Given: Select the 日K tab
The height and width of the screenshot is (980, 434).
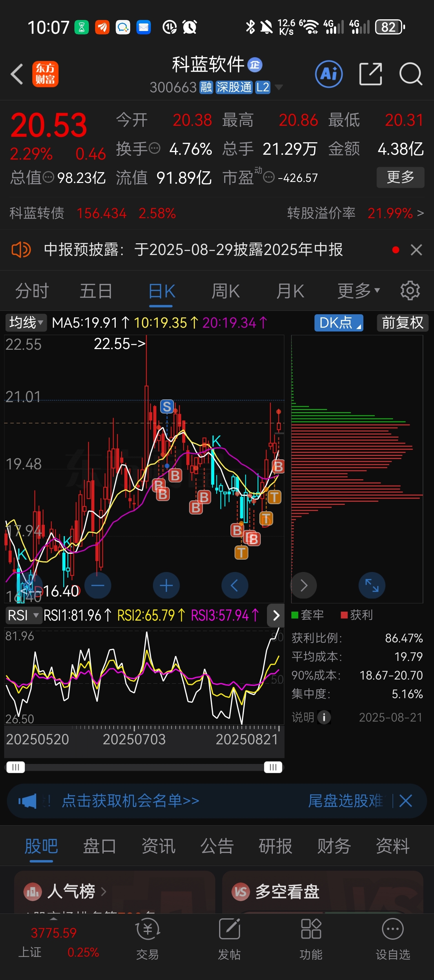Looking at the screenshot, I should (162, 291).
